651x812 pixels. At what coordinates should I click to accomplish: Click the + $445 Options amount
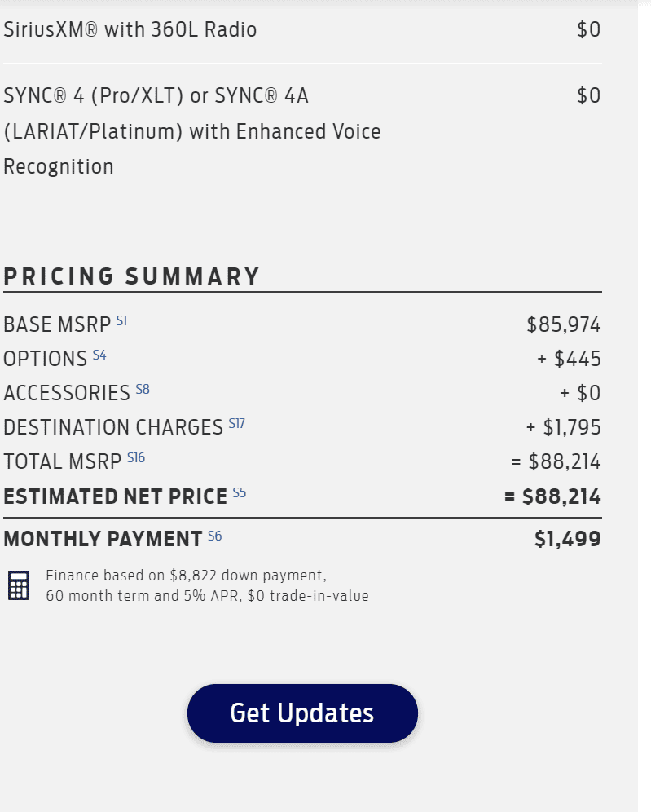pyautogui.click(x=569, y=360)
